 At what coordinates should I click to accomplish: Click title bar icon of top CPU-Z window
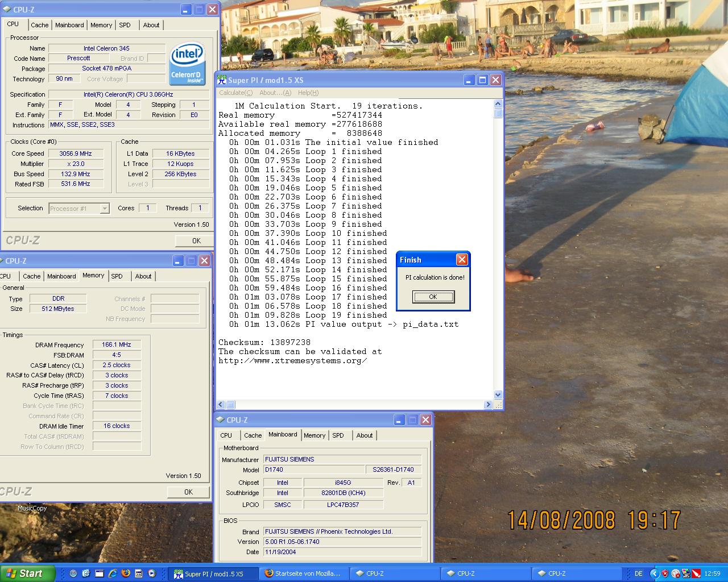7,10
